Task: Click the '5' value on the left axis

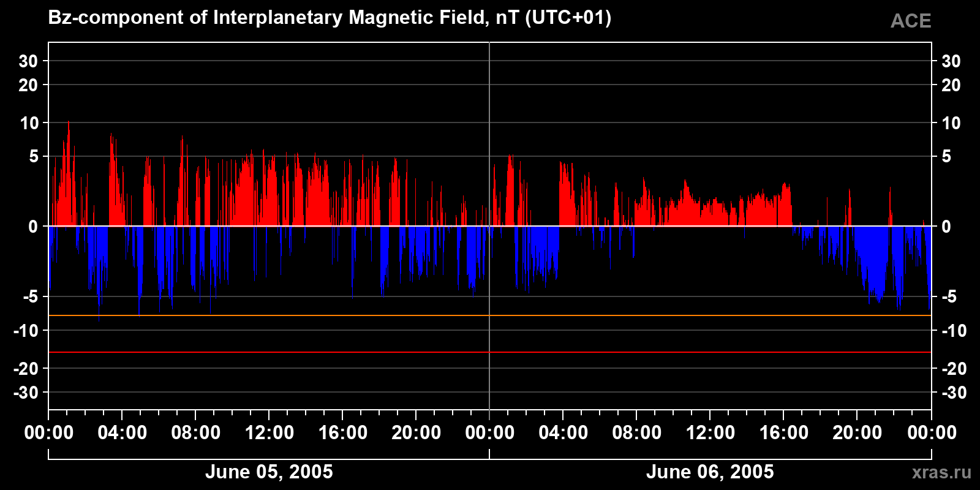Action: 34,157
